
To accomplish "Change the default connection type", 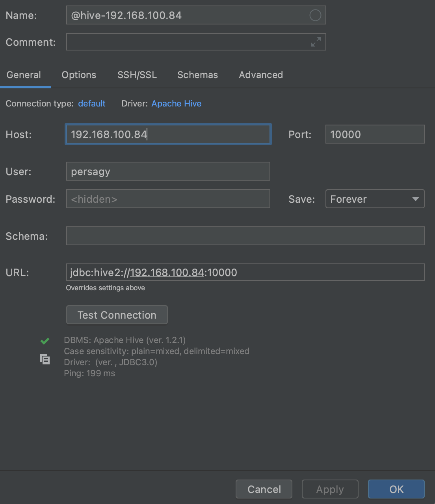I will (91, 104).
